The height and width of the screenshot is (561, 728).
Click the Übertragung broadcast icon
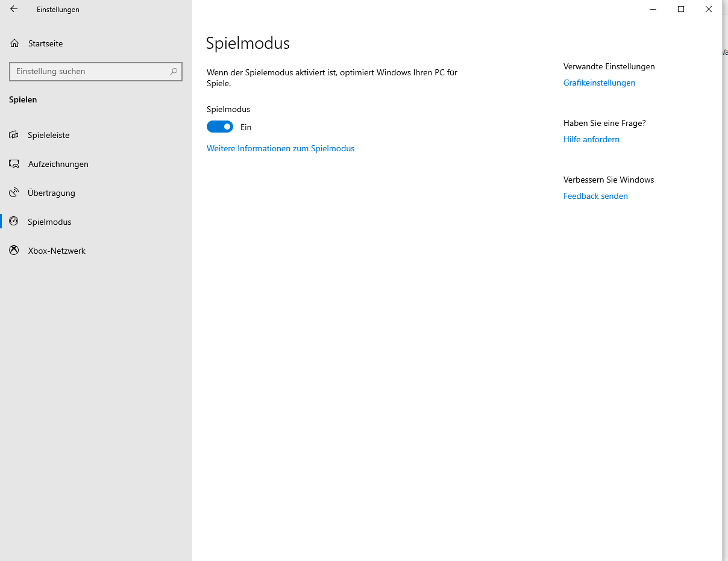(x=14, y=193)
